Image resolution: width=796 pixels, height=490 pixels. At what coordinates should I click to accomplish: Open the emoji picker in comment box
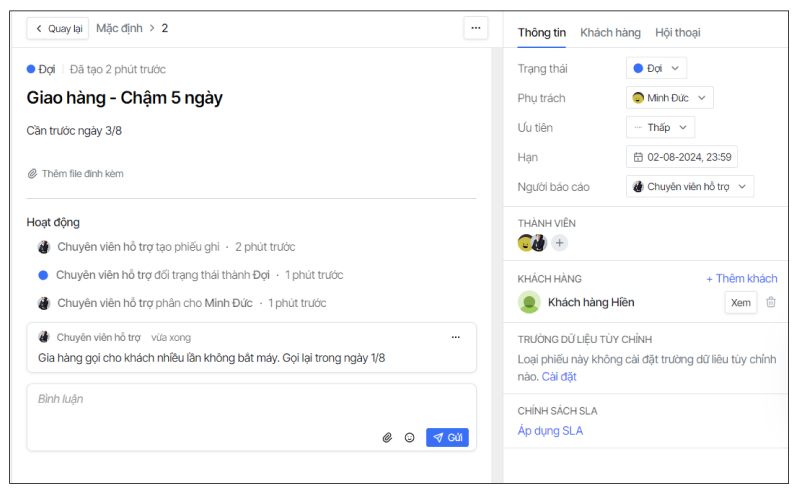tap(409, 438)
